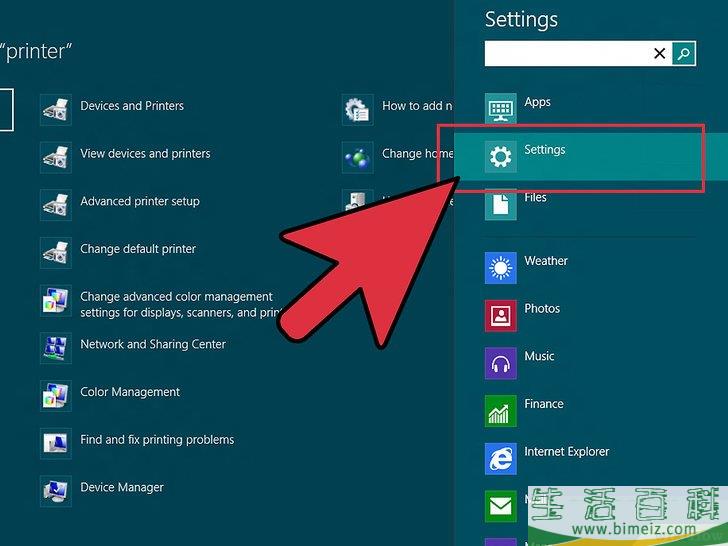Select Find and fix printing problems
This screenshot has height=546, width=728.
157,440
